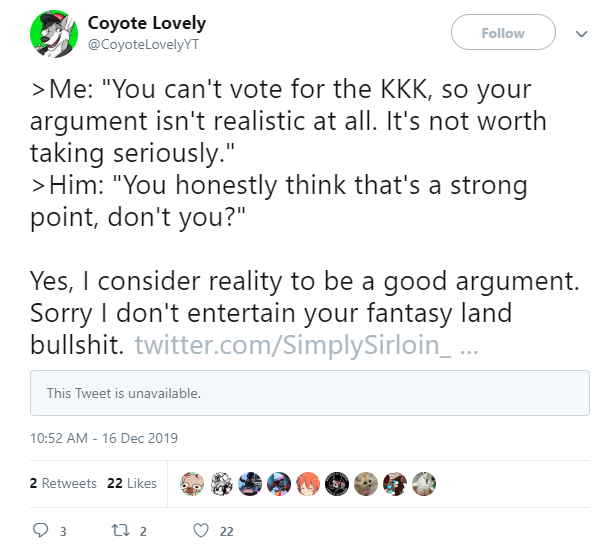View the 22 Likes list
This screenshot has width=608, height=560.
pos(132,483)
